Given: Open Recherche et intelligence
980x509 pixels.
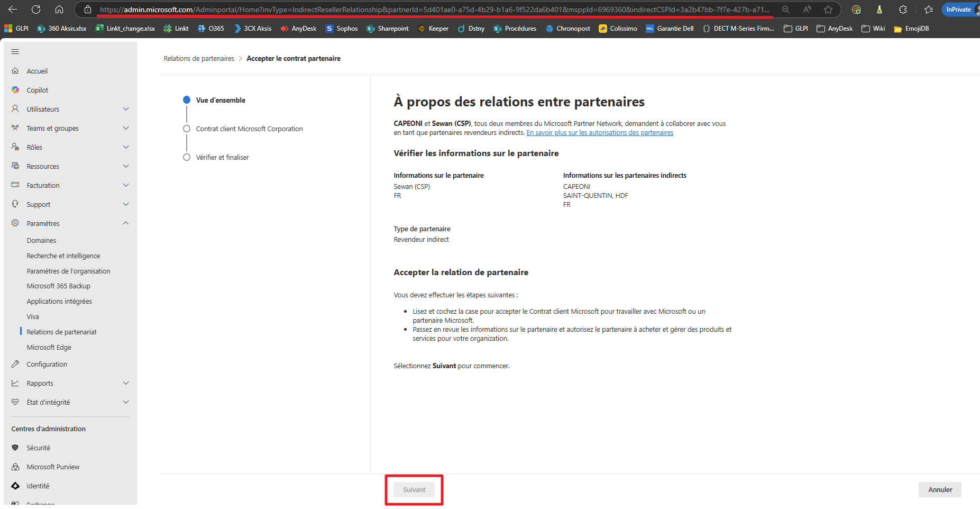Looking at the screenshot, I should (x=63, y=256).
